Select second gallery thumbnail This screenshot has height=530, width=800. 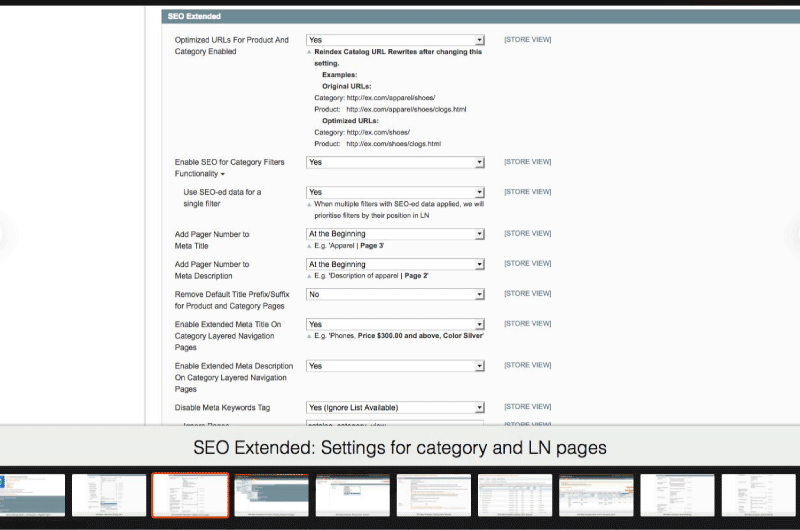109,495
